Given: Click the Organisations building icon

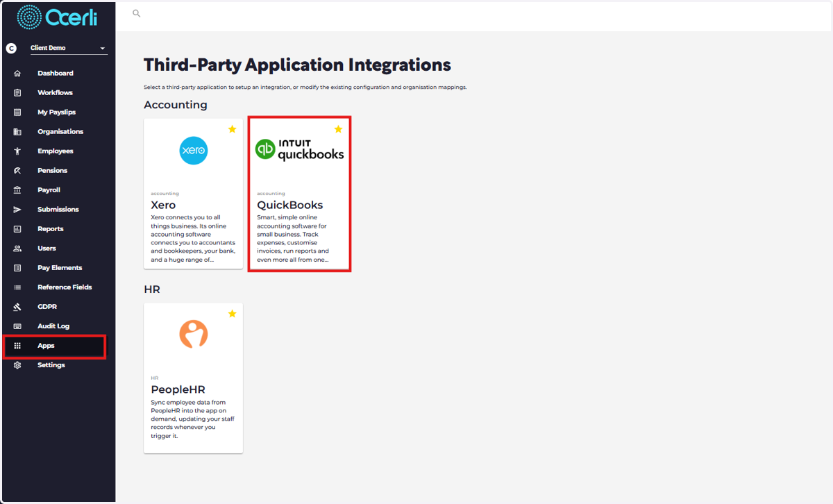Looking at the screenshot, I should (x=17, y=132).
